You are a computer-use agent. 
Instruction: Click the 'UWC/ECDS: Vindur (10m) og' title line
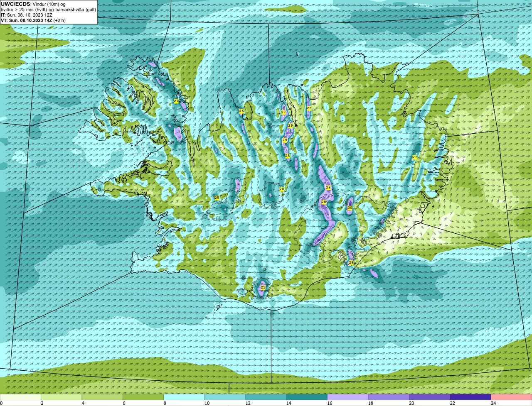[33, 4]
